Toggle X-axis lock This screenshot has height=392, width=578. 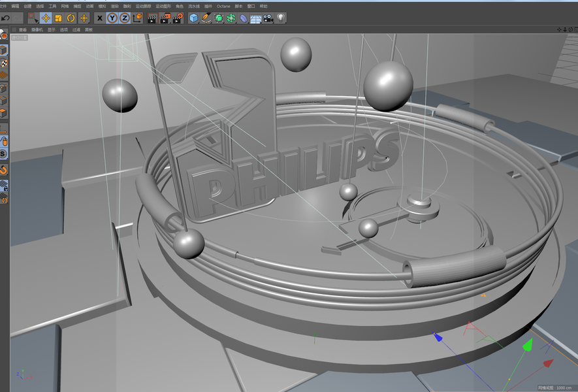point(99,18)
